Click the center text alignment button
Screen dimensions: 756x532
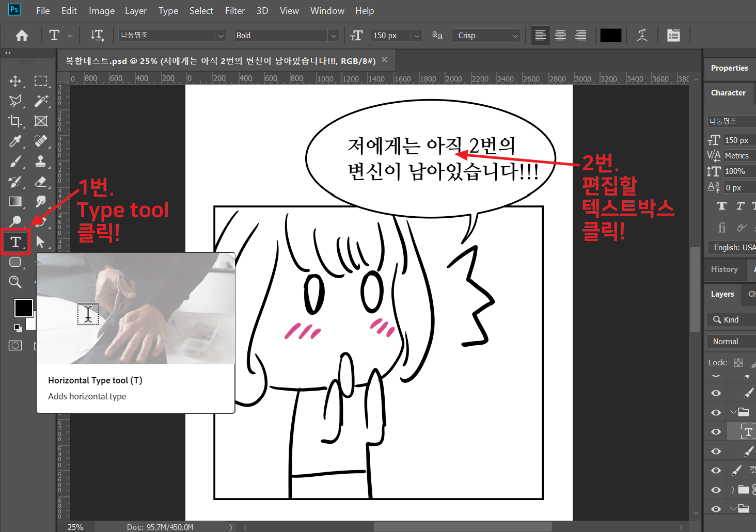(x=560, y=35)
